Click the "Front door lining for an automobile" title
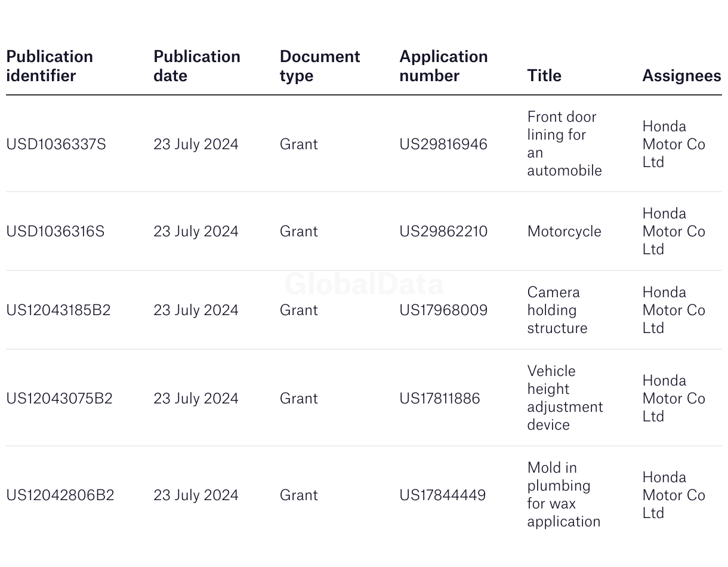 (x=564, y=144)
